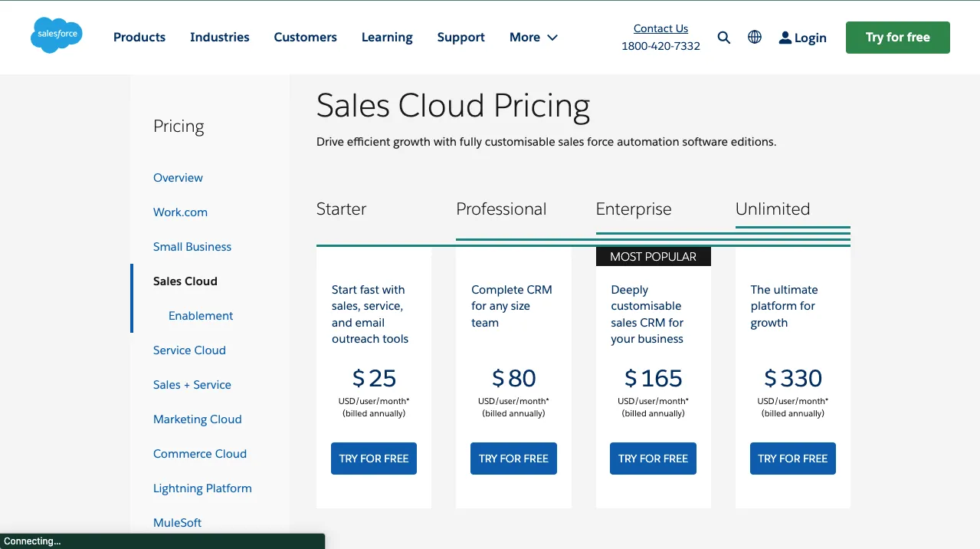Click 'The ultimate platform for growth' text
Screen dimensions: 980x549
[784, 306]
